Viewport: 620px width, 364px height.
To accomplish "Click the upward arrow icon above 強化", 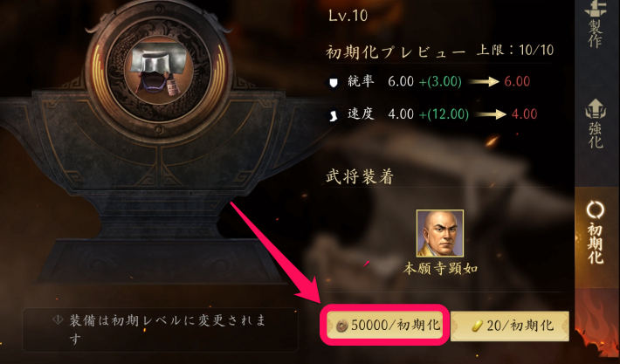I will coord(595,109).
